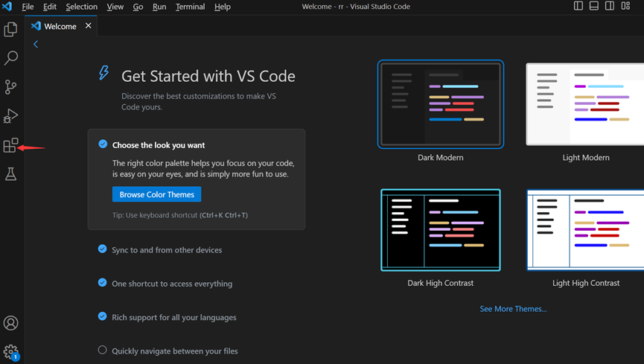Image resolution: width=644 pixels, height=364 pixels.
Task: Click the Get Started with VS Code heading
Action: pyautogui.click(x=208, y=77)
